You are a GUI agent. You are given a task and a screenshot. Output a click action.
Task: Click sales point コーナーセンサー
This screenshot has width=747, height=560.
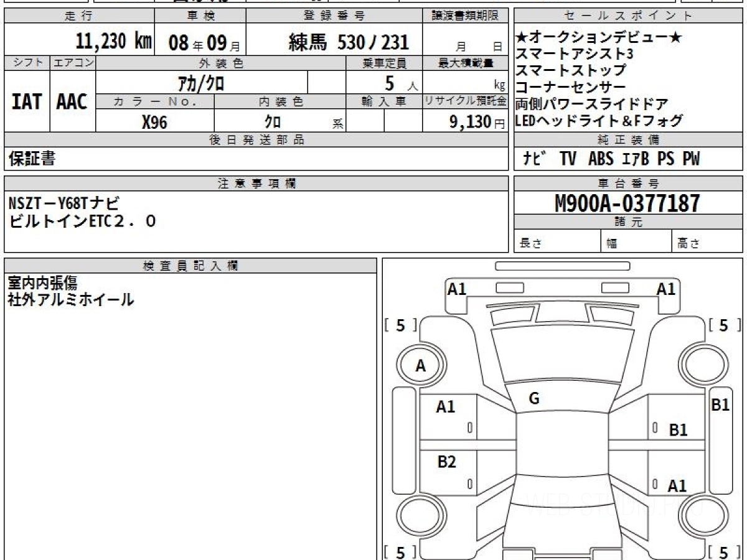point(571,87)
